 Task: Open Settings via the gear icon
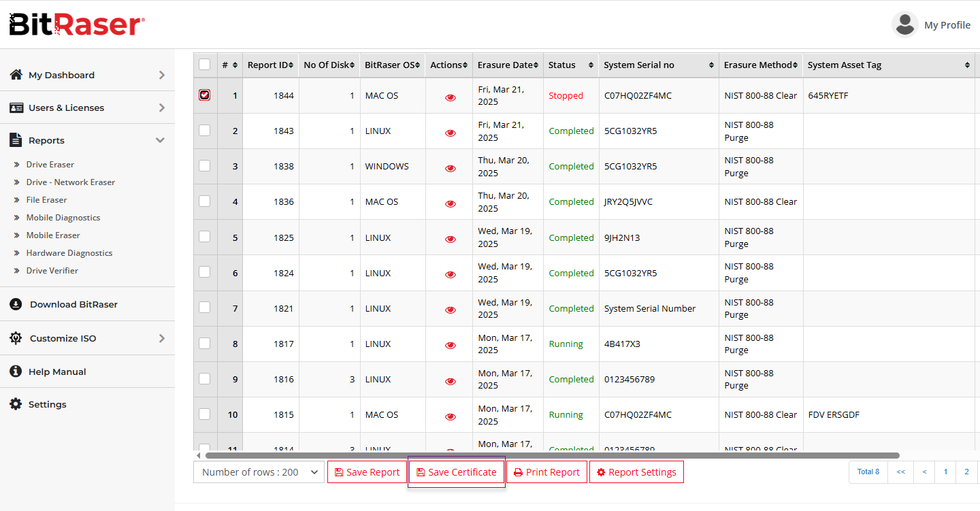coord(16,404)
